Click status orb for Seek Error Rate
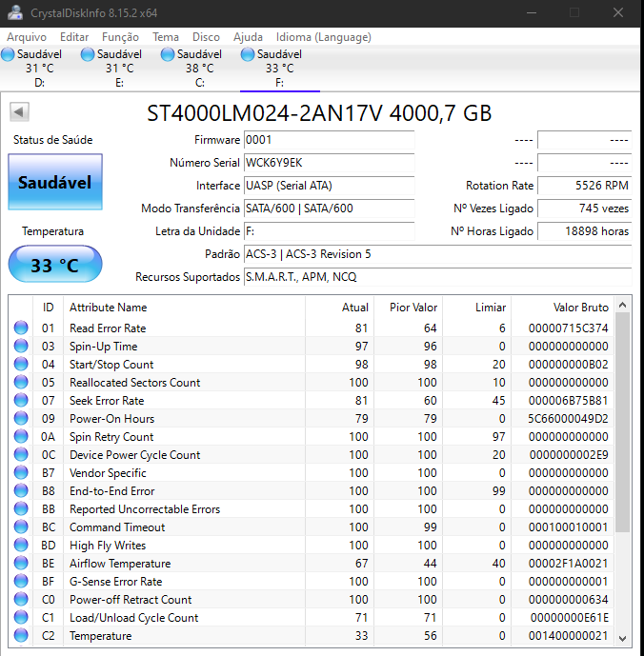 click(x=21, y=400)
